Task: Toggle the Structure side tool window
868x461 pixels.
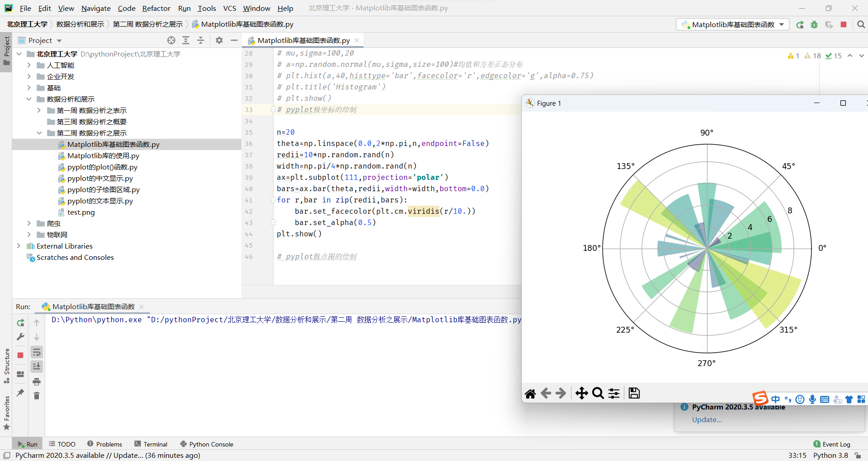Action: (6, 366)
